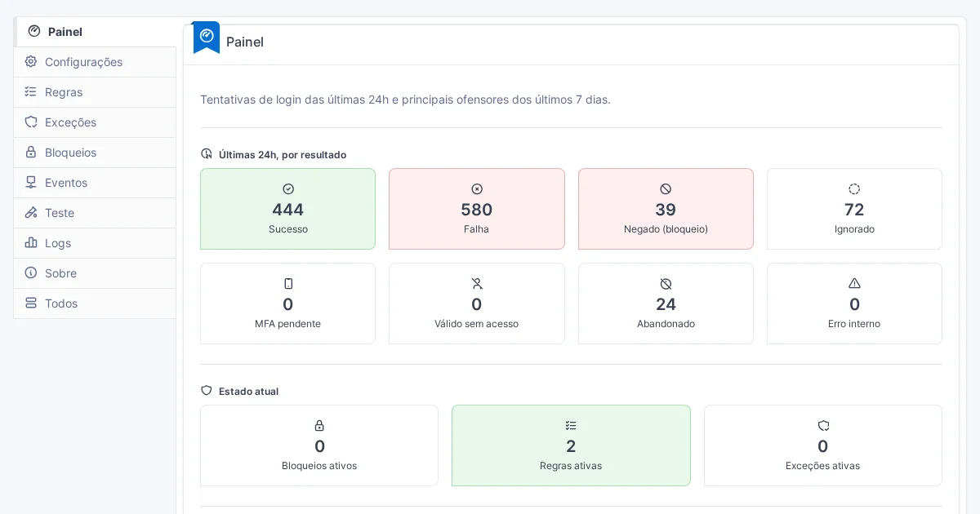Click the Abandonado label
Image resolution: width=980 pixels, height=514 pixels.
pos(666,324)
